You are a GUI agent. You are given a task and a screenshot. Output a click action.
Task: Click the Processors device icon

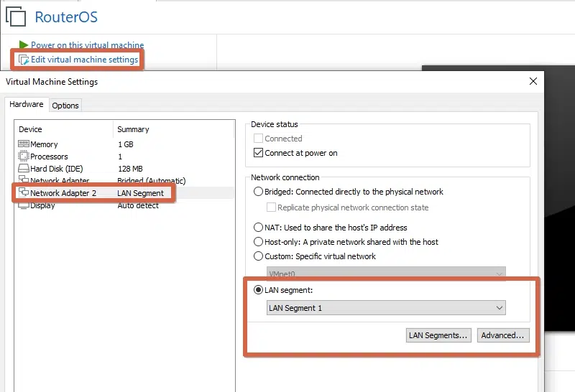pyautogui.click(x=24, y=157)
